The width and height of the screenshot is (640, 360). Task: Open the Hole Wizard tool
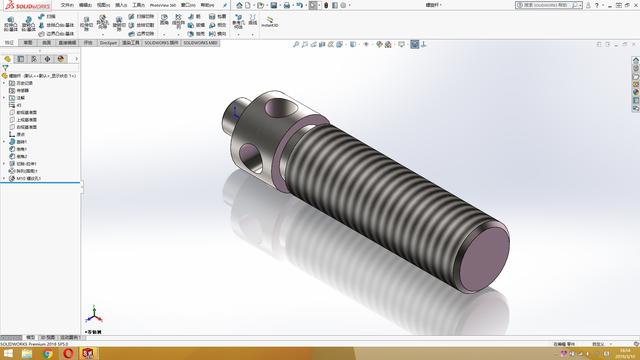click(102, 22)
